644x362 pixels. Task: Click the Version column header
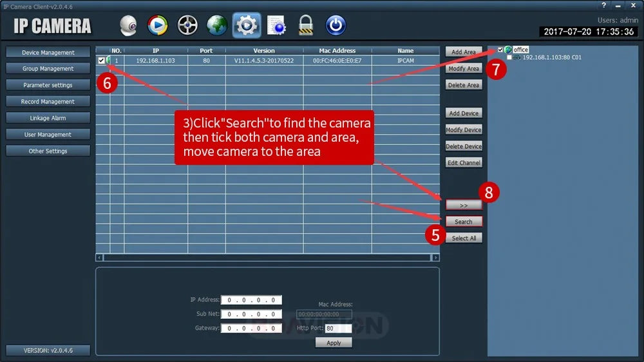pos(264,50)
